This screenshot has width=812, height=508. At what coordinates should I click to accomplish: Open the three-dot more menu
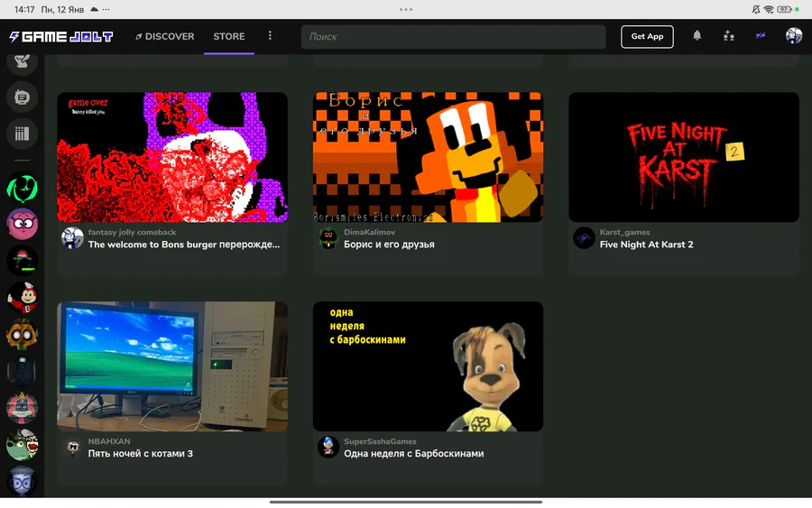270,36
